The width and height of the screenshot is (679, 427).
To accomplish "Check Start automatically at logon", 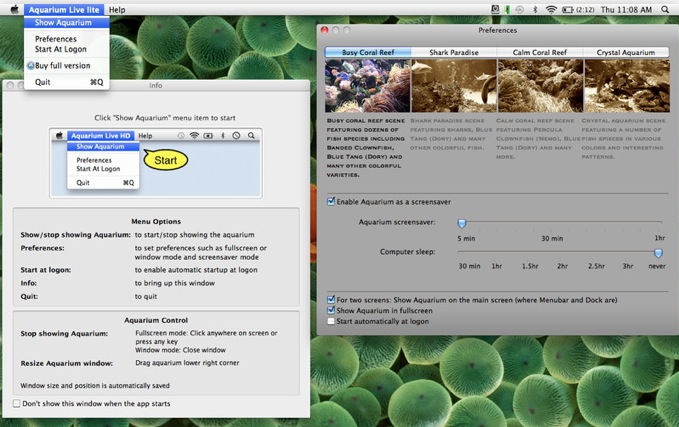I will [x=331, y=321].
